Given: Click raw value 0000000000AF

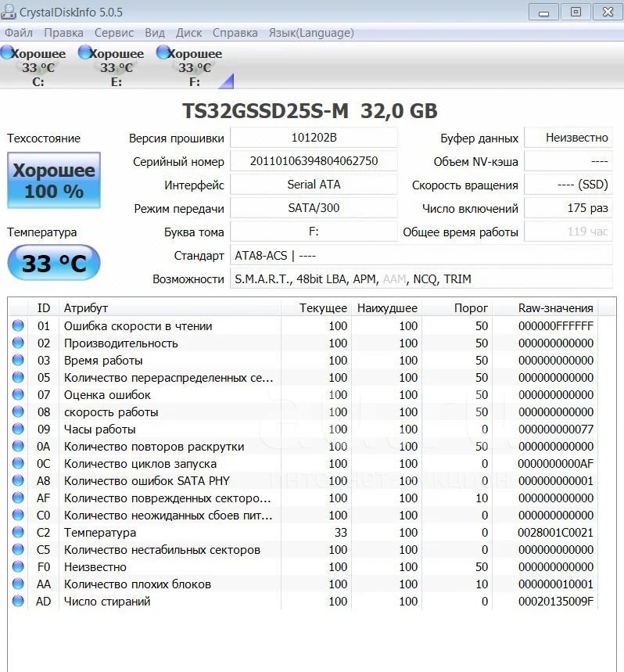Looking at the screenshot, I should [x=555, y=464].
